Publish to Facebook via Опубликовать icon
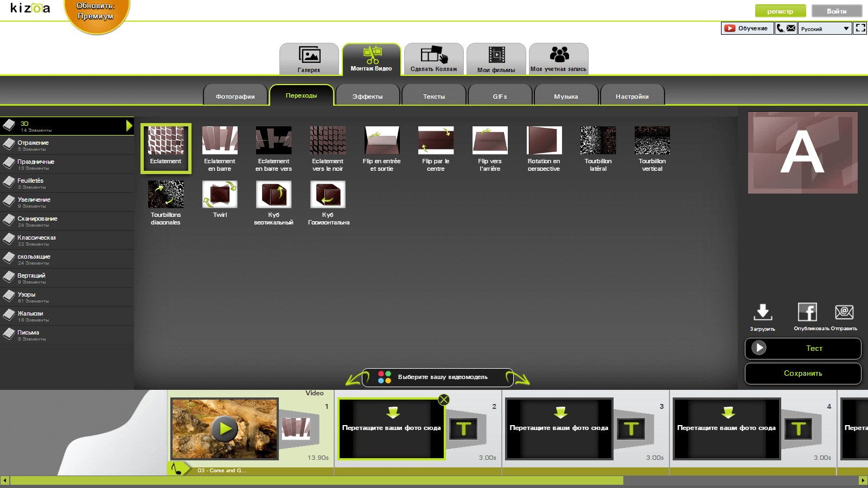 pyautogui.click(x=807, y=312)
